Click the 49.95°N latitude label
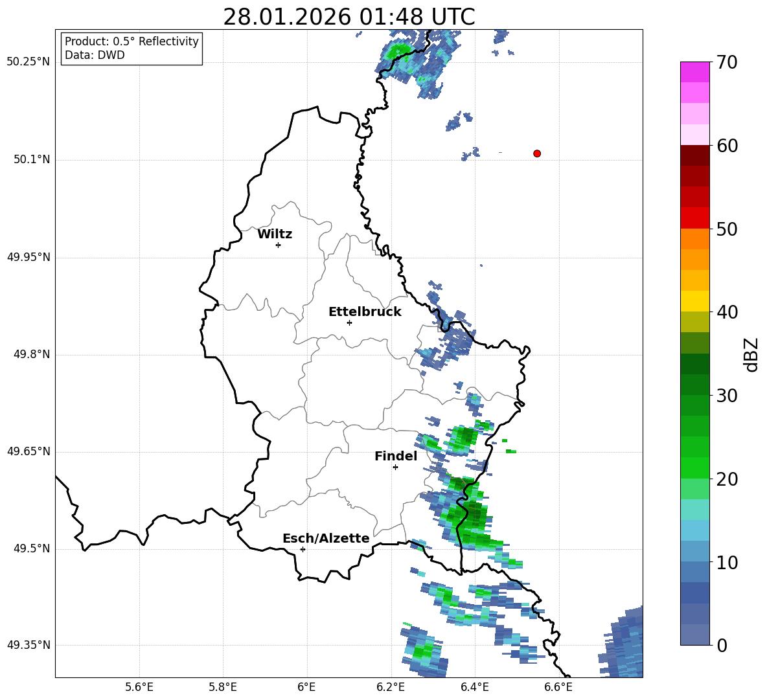 (29, 256)
